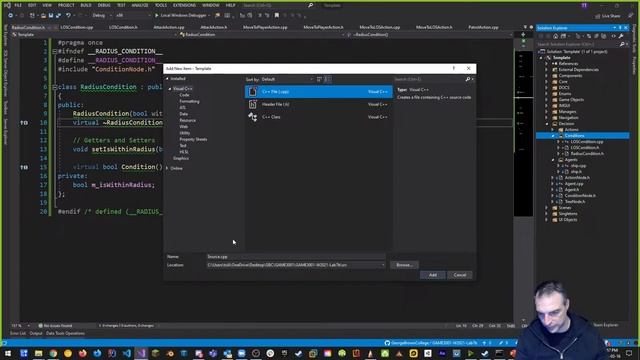This screenshot has height=360, width=640.
Task: Click the Solution Explorer properties wrench icon
Action: pos(621,36)
